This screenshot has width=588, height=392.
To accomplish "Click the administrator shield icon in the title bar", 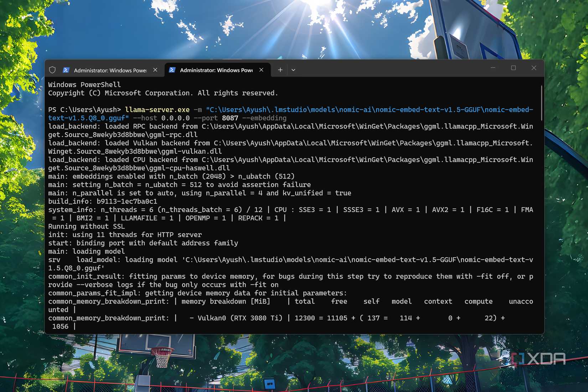I will [52, 70].
